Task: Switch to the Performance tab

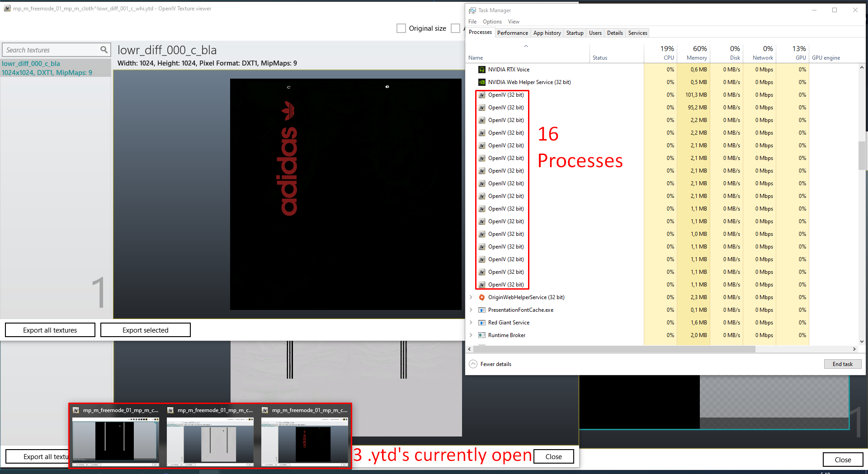Action: pos(512,33)
